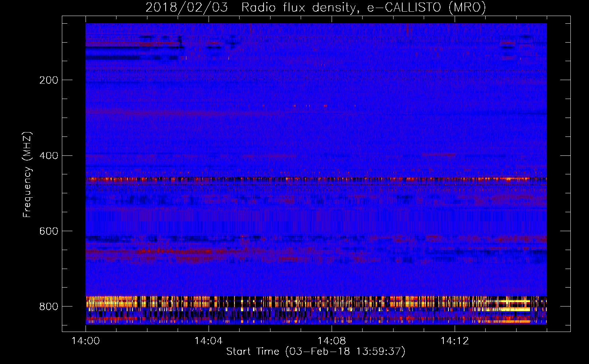Click the '14:04' time tick label
The height and width of the screenshot is (364, 589).
tap(208, 341)
